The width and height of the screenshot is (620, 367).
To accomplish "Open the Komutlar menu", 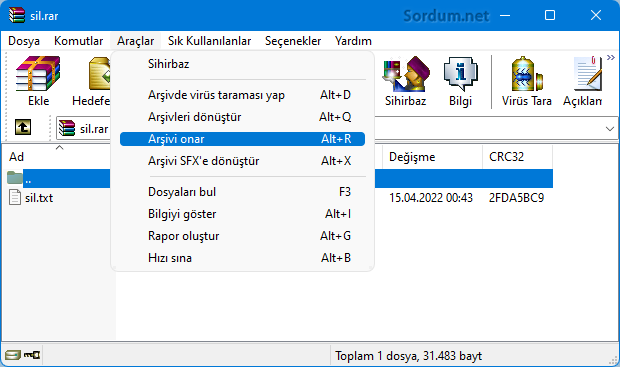I will 78,41.
